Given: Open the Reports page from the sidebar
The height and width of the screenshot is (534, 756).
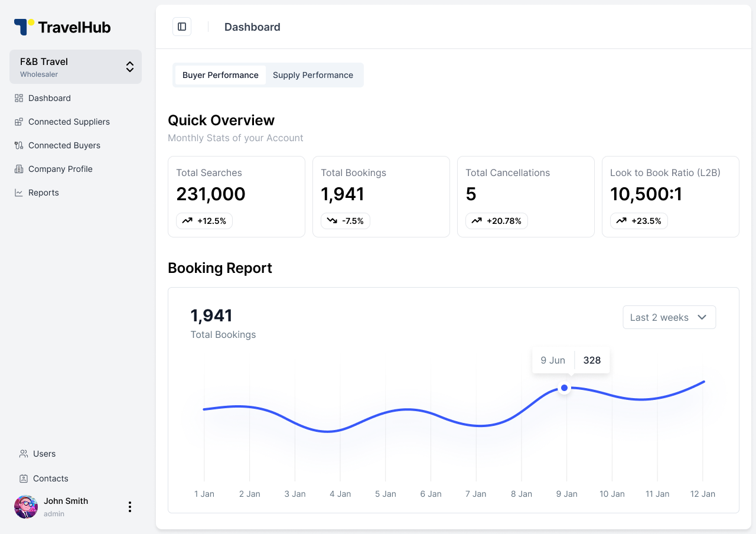Looking at the screenshot, I should tap(43, 193).
